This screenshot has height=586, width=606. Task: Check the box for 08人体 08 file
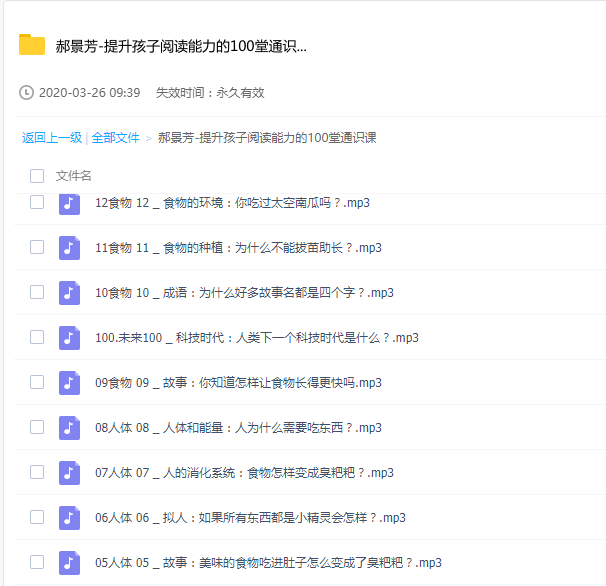coord(37,427)
